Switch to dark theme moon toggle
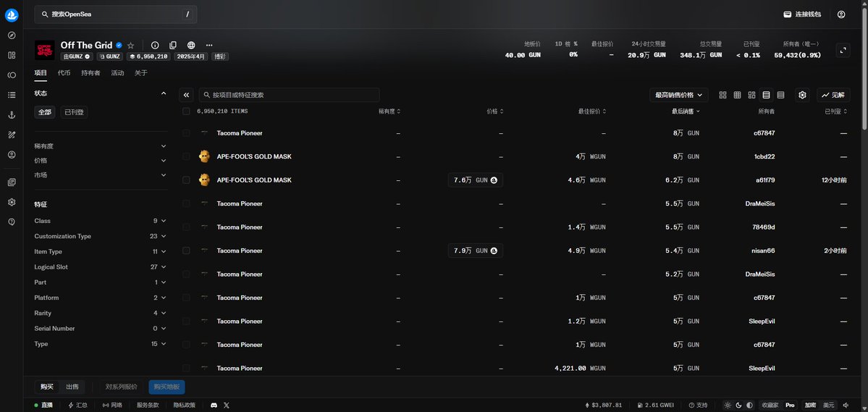 [739, 405]
